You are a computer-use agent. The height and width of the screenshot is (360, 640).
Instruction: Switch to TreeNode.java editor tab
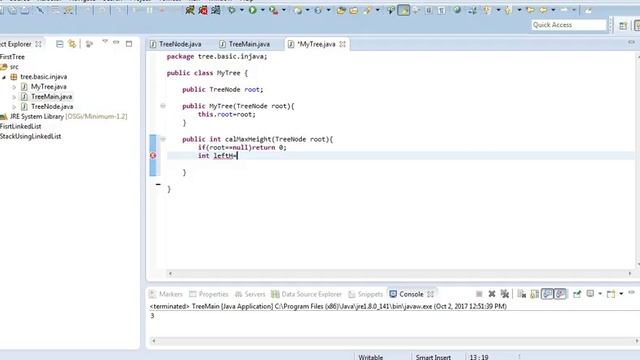click(176, 44)
